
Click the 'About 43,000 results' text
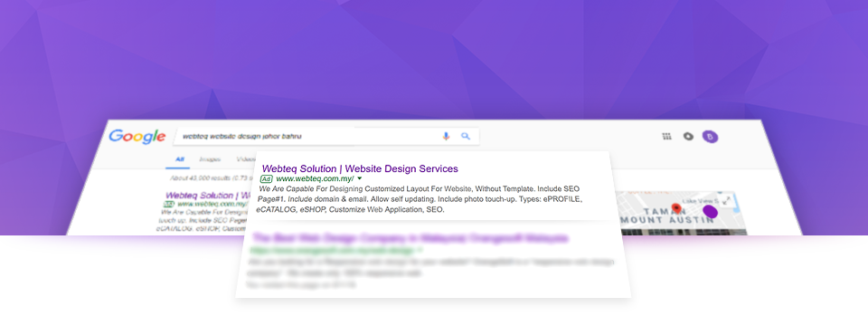211,178
